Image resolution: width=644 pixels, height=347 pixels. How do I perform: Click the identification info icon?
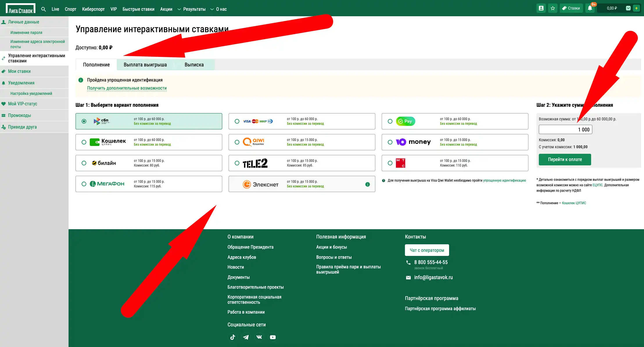pos(81,80)
